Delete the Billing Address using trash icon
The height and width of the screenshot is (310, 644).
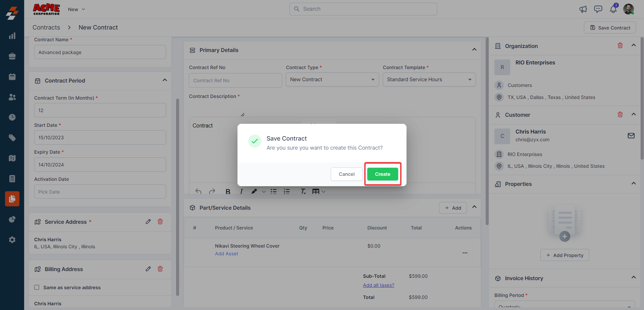pyautogui.click(x=160, y=269)
